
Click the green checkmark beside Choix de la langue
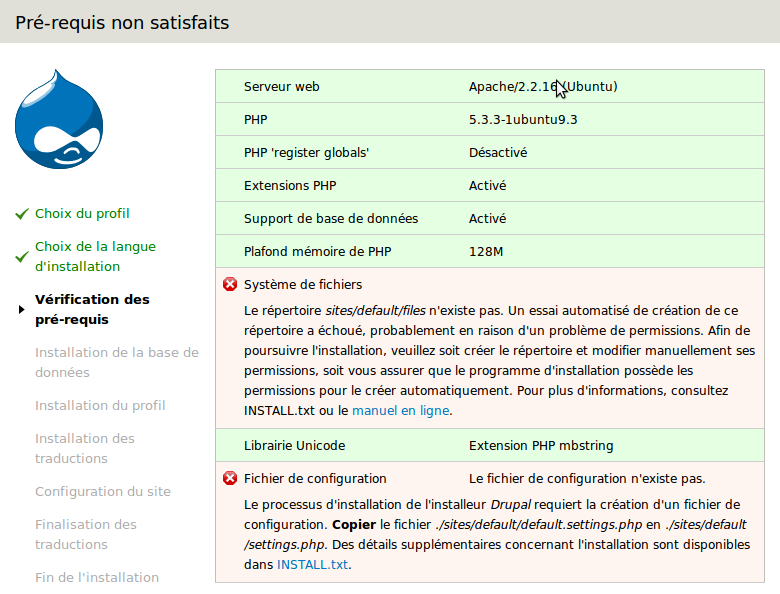21,257
